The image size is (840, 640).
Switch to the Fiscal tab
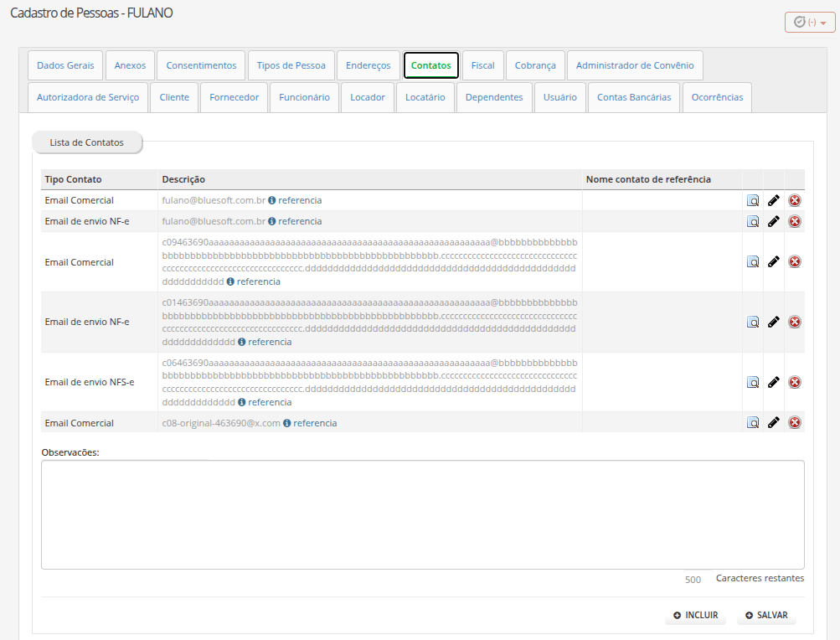[x=482, y=65]
